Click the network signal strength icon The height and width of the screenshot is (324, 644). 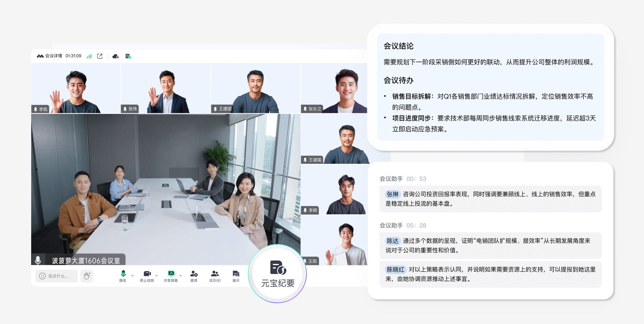(x=89, y=56)
